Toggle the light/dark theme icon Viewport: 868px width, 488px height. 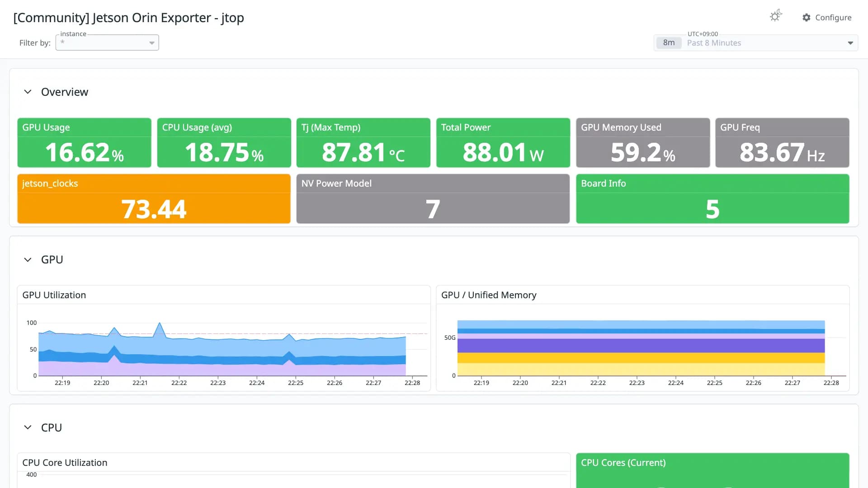pos(776,16)
